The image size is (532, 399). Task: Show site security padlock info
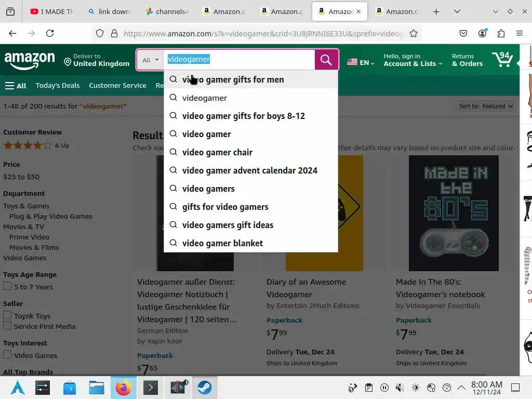click(114, 33)
